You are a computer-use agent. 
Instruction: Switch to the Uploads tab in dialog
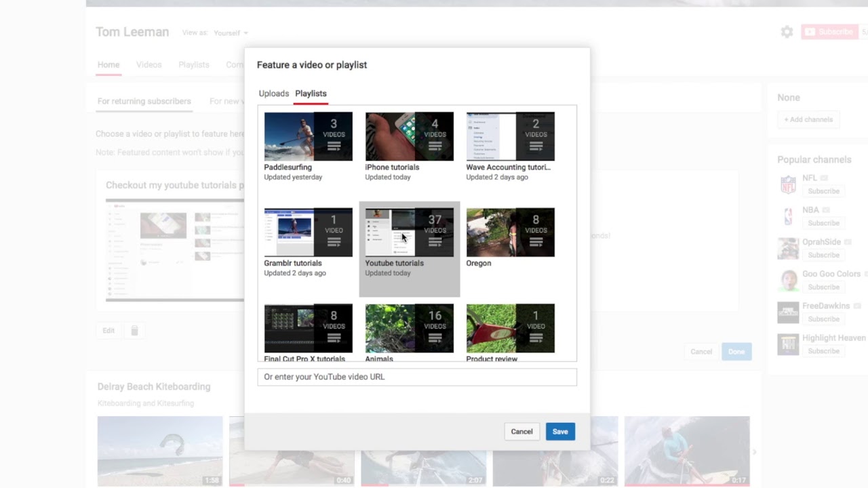pyautogui.click(x=274, y=94)
